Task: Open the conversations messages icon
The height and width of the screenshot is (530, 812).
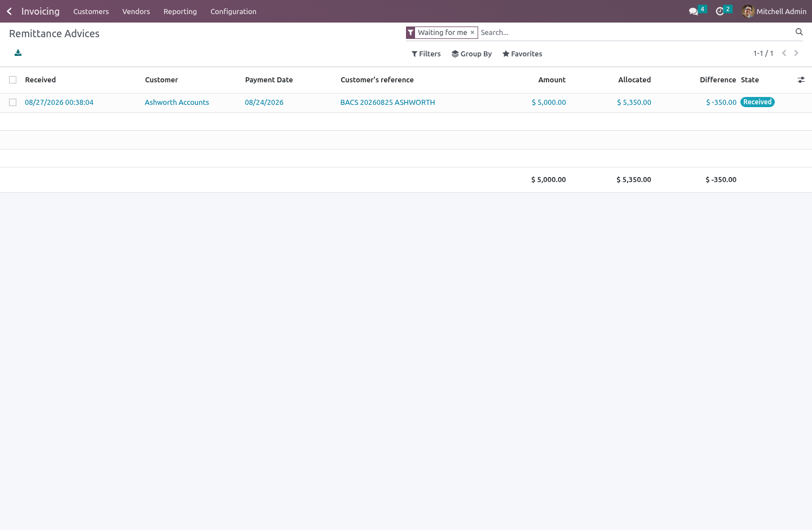Action: (x=694, y=11)
